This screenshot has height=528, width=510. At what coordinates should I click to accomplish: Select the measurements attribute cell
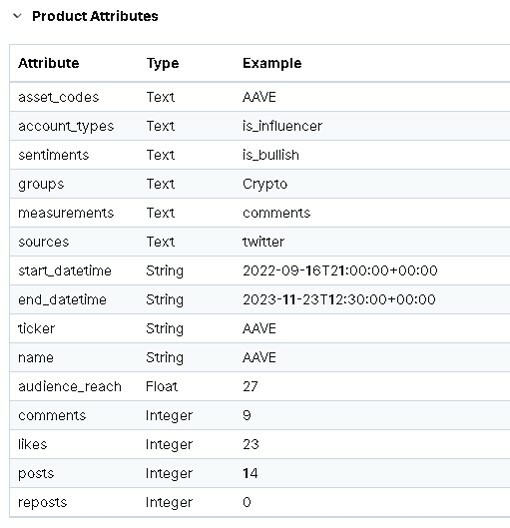(x=66, y=213)
